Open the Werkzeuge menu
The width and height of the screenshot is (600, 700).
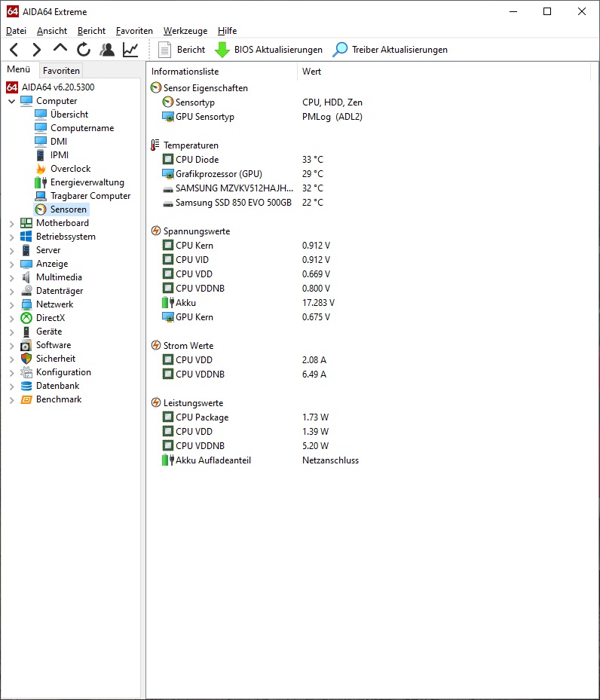pyautogui.click(x=185, y=31)
